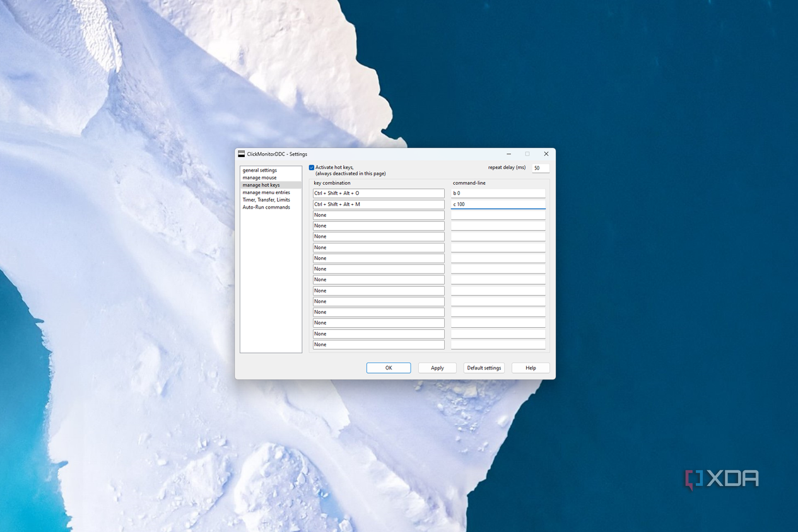
Task: Click the first 'None' key combination field
Action: (x=378, y=215)
